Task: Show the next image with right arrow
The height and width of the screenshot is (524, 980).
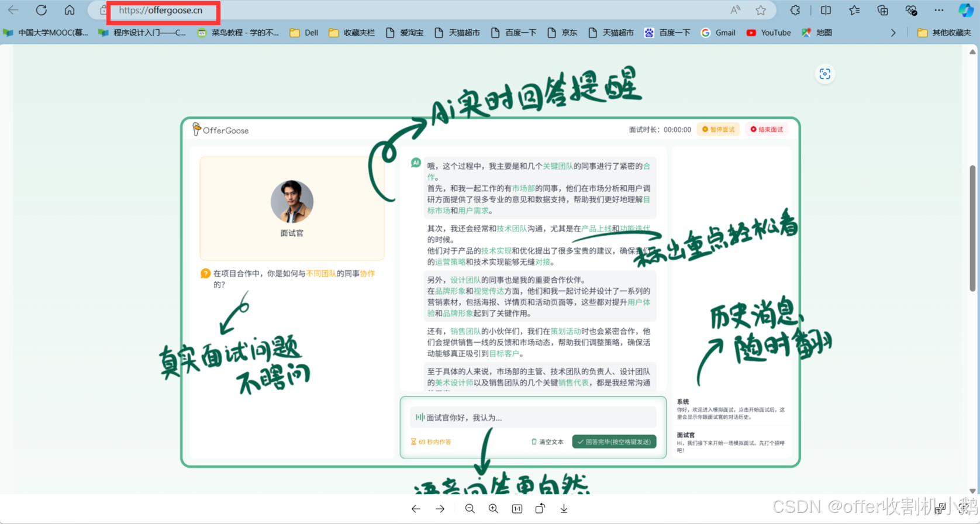Action: 440,509
